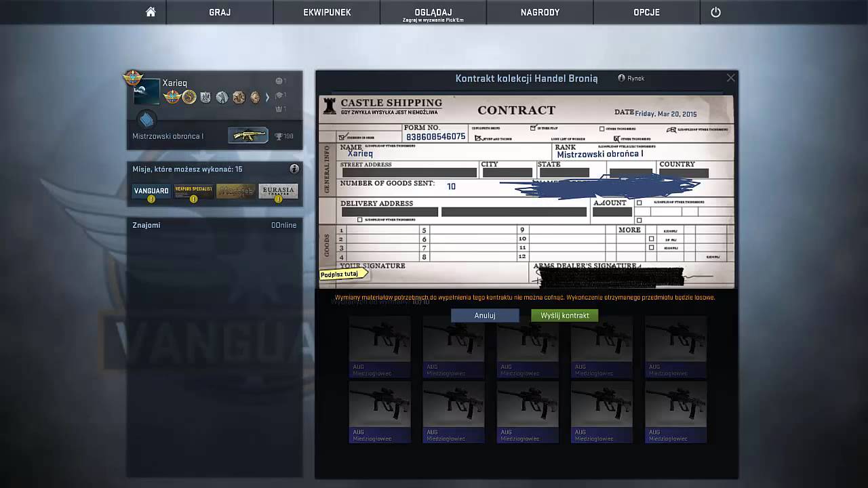
Task: Click the gold AK rank badge
Action: click(x=248, y=136)
